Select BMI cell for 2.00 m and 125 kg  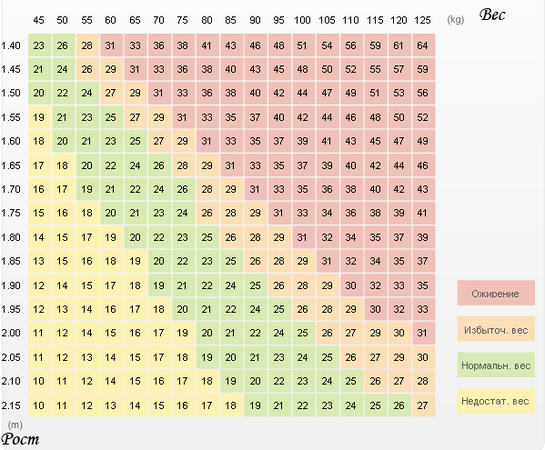[424, 333]
